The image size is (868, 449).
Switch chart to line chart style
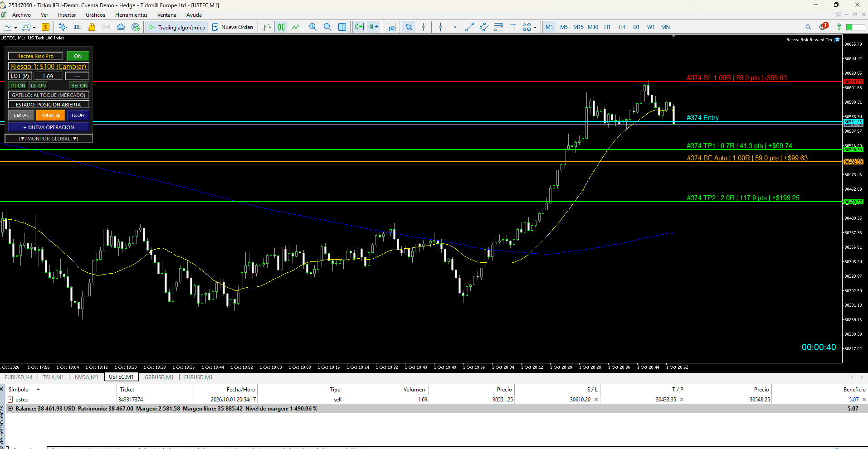pos(296,27)
